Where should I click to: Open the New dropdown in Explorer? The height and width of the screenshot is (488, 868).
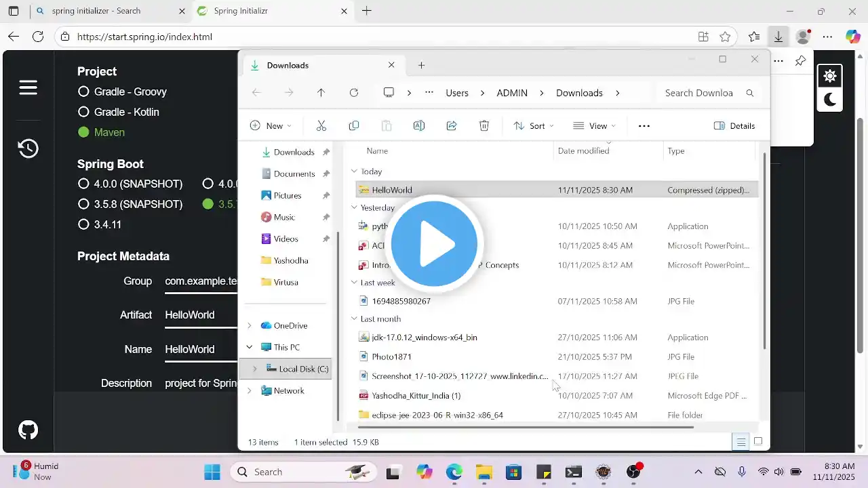click(271, 125)
